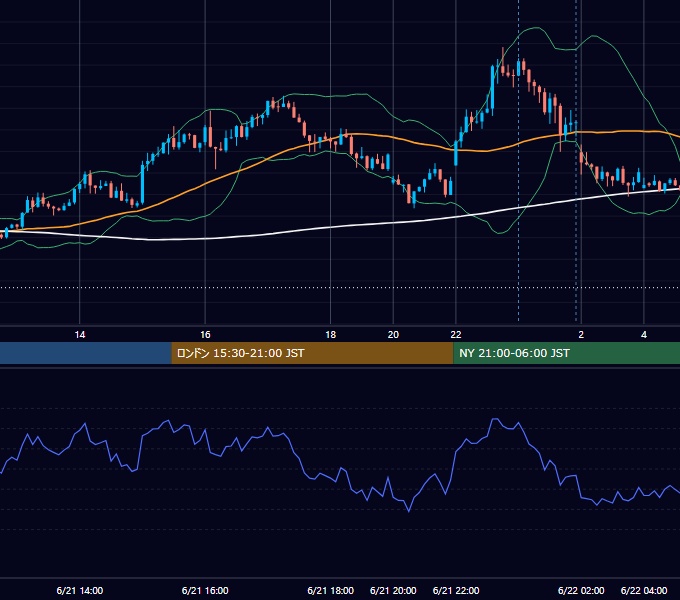Click the 14 hour label on chart axis
Screen dimensions: 680x600
(x=80, y=335)
